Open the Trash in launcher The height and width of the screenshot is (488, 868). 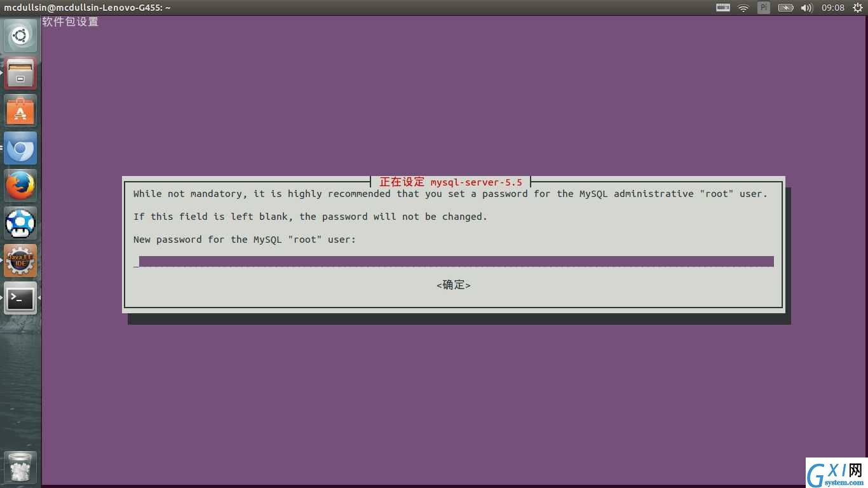click(x=20, y=468)
